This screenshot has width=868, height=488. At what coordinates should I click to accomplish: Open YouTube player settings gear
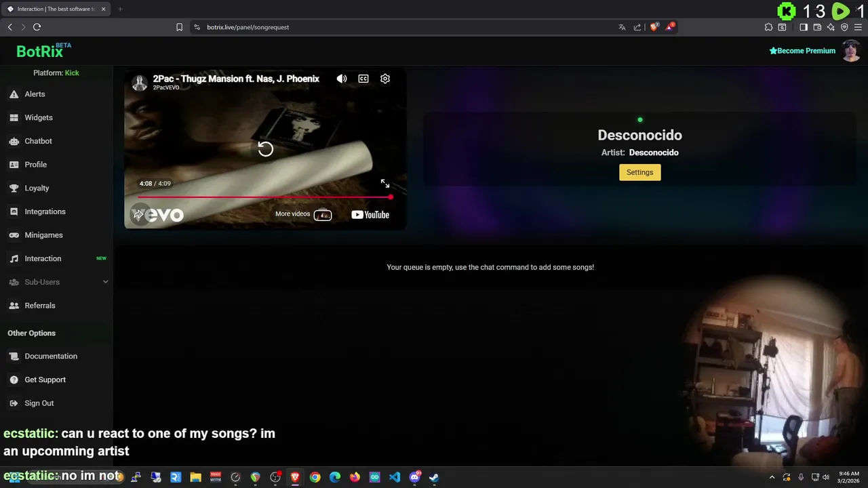[385, 79]
